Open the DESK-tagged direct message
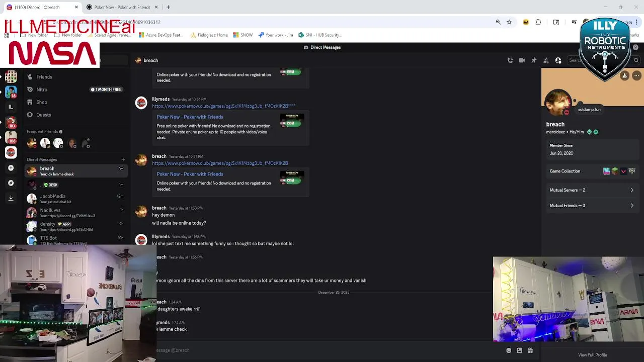The width and height of the screenshot is (644, 362). pos(75,185)
